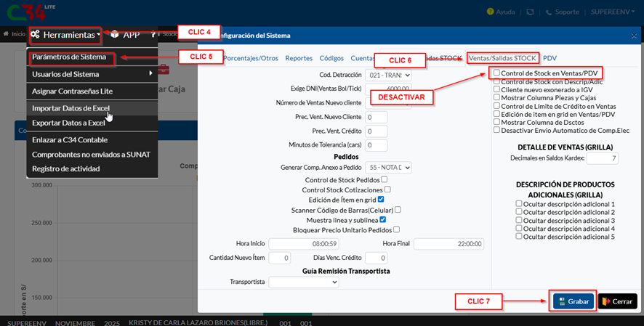Click the Ayuda help icon

click(492, 13)
